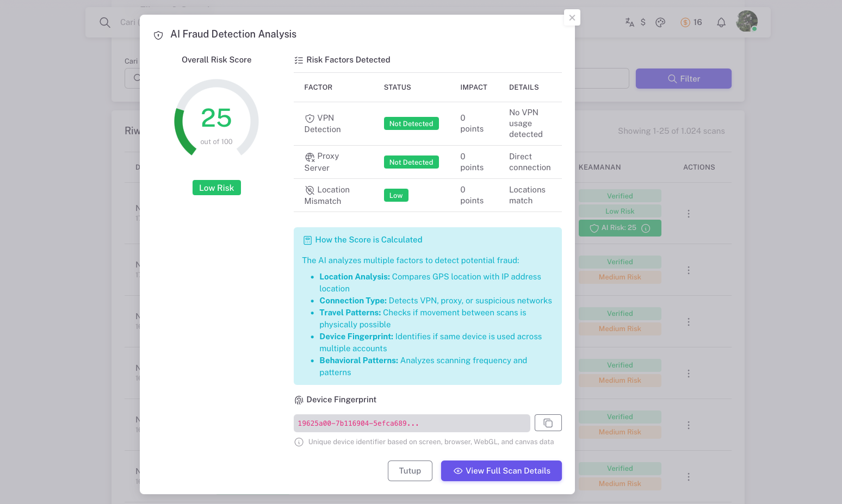842x504 pixels.
Task: Open actions menu for the first scan row
Action: [688, 214]
